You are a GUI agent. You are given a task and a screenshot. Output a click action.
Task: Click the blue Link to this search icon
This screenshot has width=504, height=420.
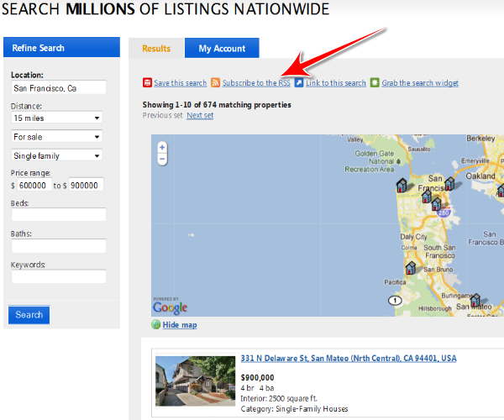coord(299,83)
